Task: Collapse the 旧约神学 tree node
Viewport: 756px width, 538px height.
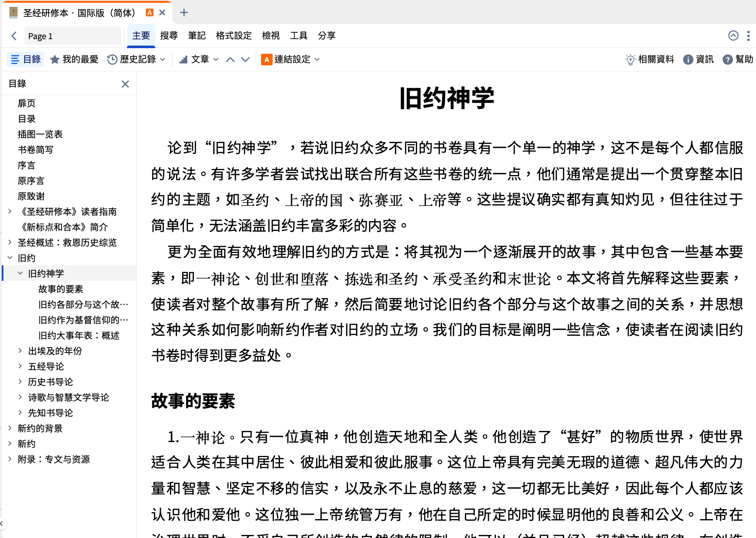Action: tap(20, 273)
